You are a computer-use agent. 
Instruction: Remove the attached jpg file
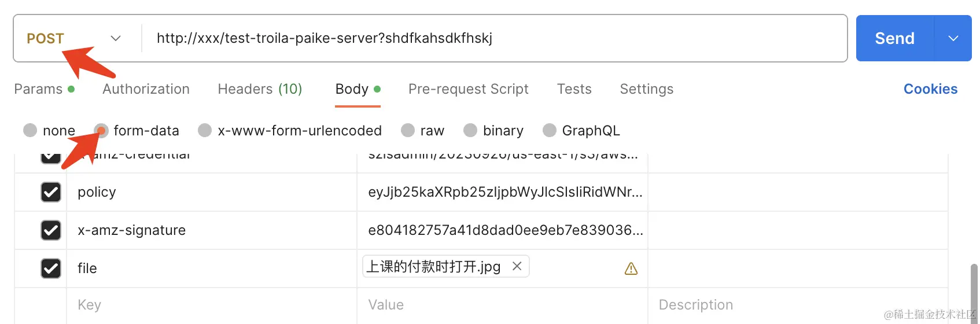(517, 266)
